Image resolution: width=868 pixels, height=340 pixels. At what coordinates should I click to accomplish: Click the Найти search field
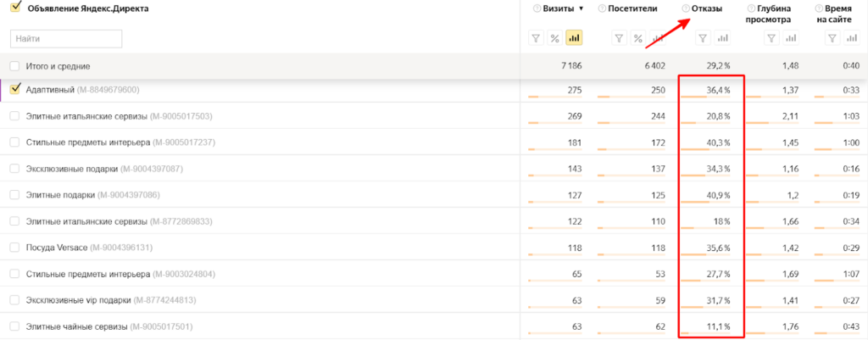(66, 38)
